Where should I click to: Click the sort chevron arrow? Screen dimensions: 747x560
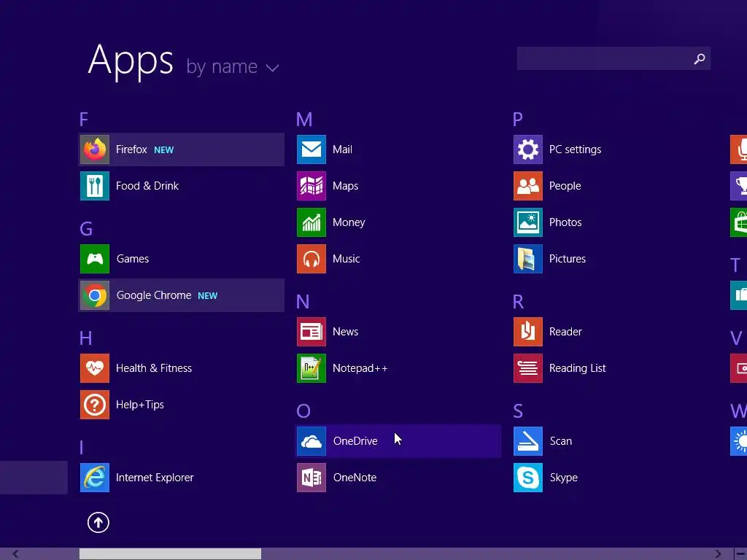coord(273,68)
